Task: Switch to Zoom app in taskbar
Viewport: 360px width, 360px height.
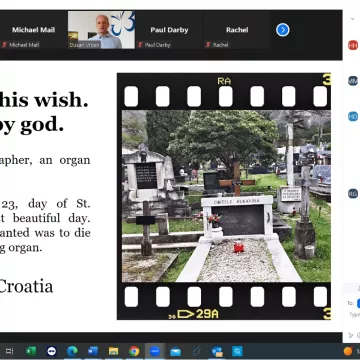Action: [155, 351]
